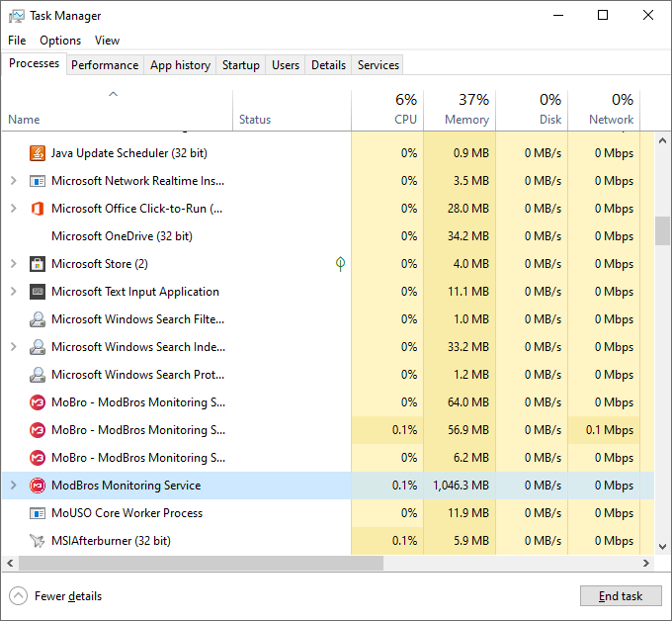Click the MSIAfterburner plane icon
This screenshot has width=672, height=621.
click(x=38, y=541)
